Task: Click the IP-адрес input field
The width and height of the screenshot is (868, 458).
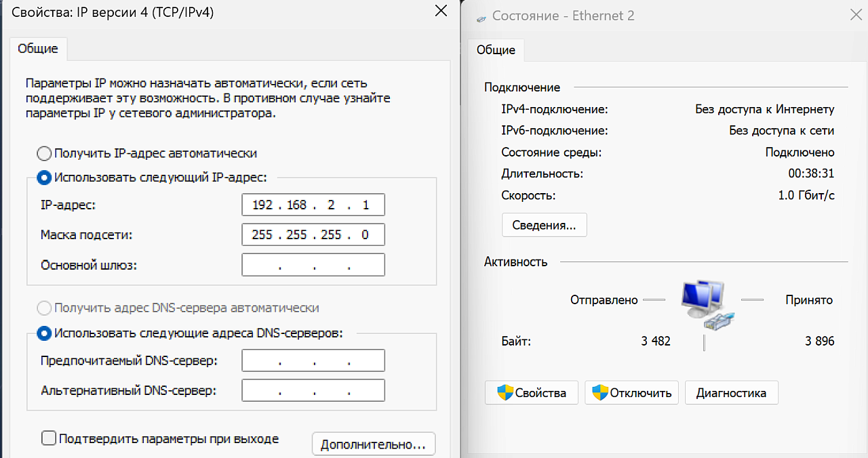Action: 313,205
